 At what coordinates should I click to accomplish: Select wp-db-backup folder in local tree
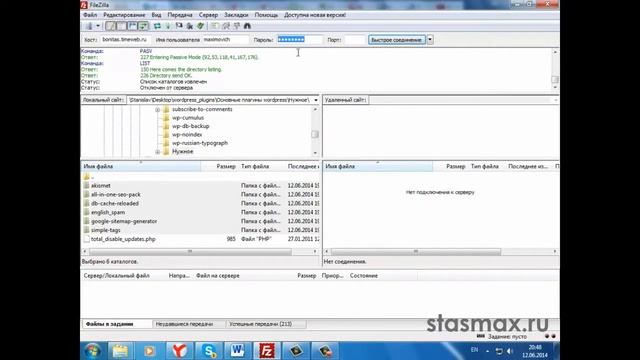coord(191,127)
